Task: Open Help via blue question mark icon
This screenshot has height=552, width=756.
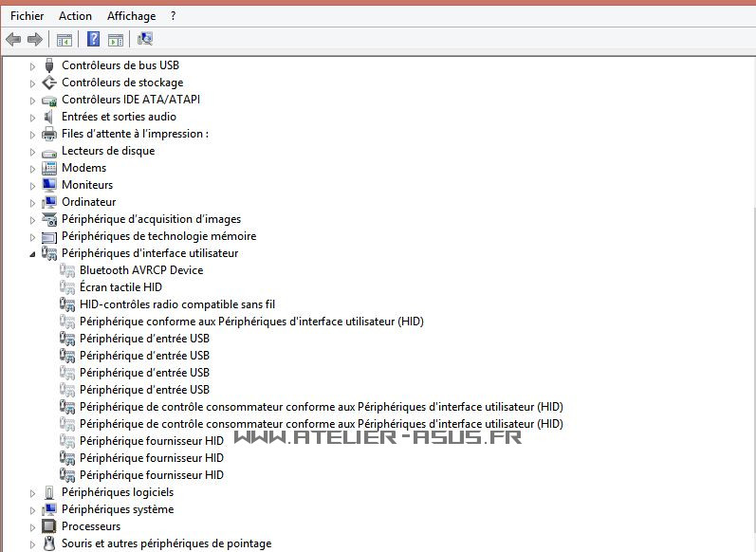Action: [93, 39]
